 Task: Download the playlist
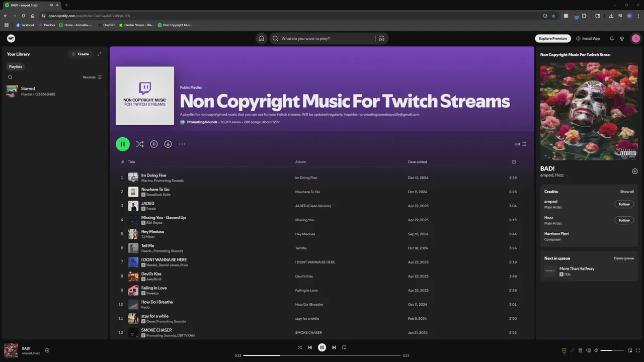[168, 144]
